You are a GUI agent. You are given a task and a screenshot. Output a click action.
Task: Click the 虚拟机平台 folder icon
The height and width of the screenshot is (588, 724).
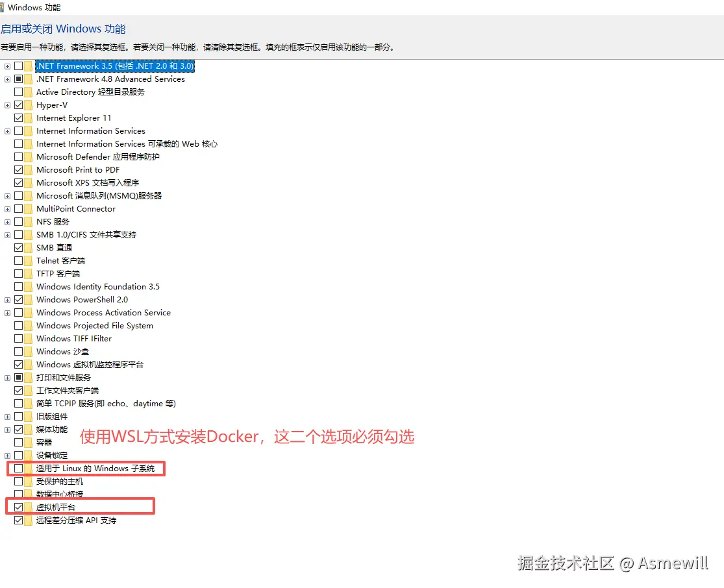point(28,508)
